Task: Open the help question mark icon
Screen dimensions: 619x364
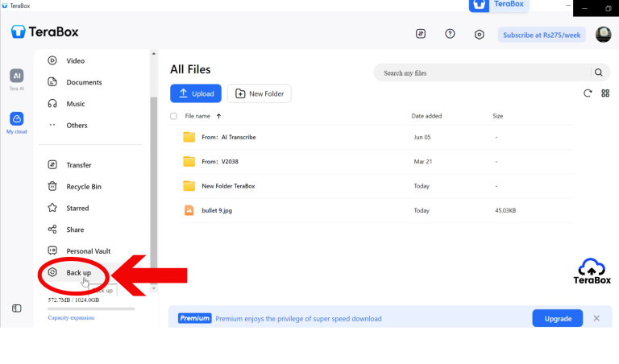Action: pos(450,34)
